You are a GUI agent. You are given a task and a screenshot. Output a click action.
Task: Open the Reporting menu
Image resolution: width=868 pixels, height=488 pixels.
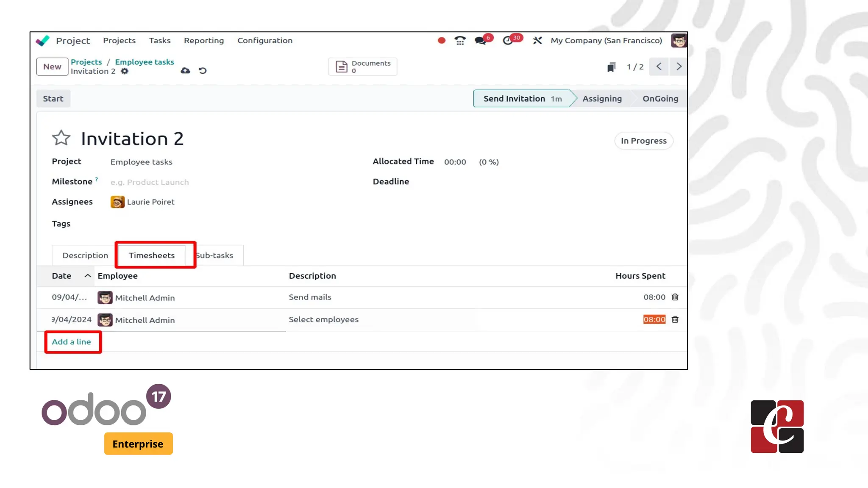coord(203,41)
